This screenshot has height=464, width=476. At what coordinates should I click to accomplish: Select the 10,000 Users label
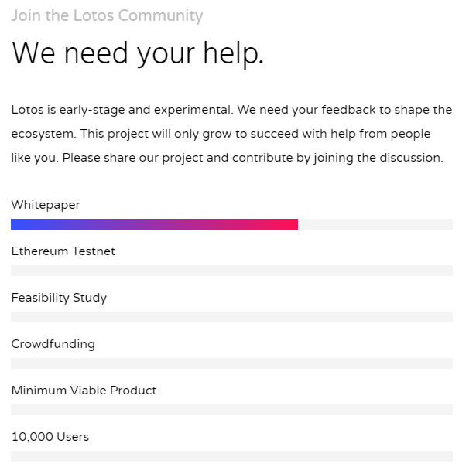coord(50,437)
